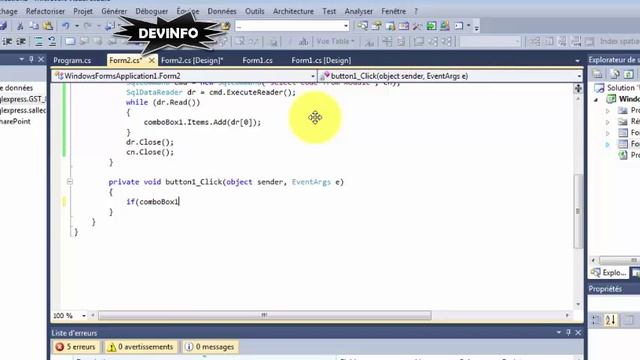The width and height of the screenshot is (640, 360).
Task: Open the Analyser menu
Action: point(358,11)
